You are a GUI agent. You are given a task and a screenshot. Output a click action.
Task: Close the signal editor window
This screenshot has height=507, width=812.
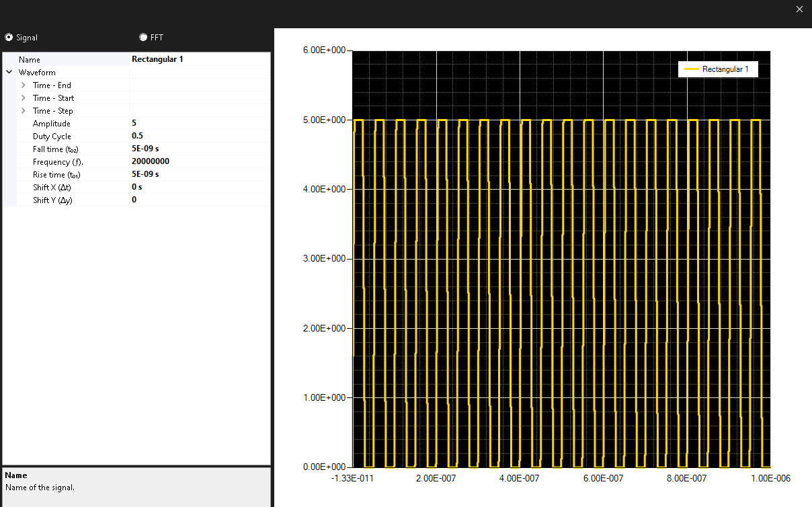[799, 9]
